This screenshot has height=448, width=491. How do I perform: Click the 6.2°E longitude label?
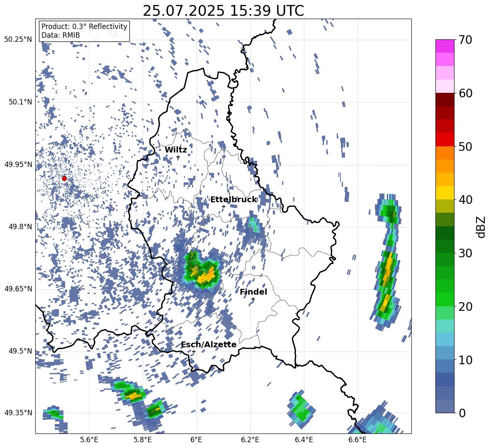click(250, 440)
